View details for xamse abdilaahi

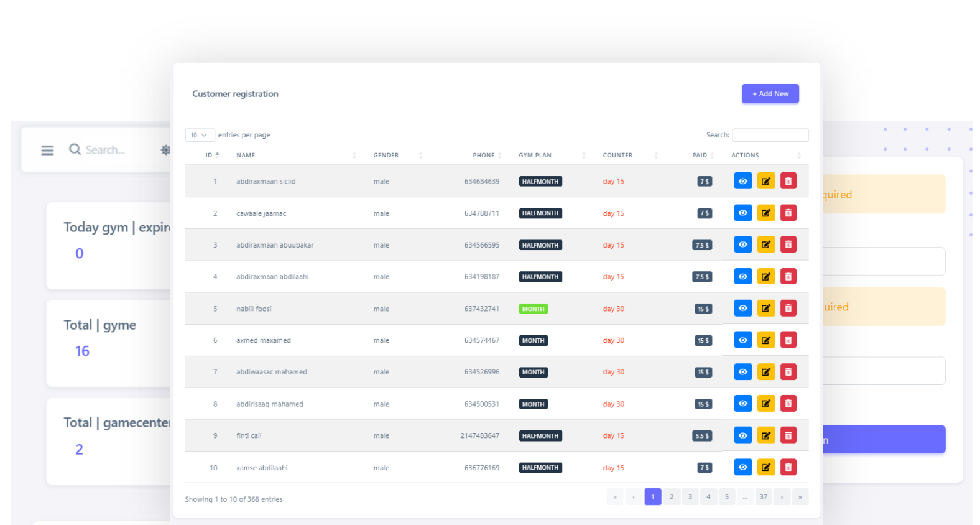tap(742, 467)
